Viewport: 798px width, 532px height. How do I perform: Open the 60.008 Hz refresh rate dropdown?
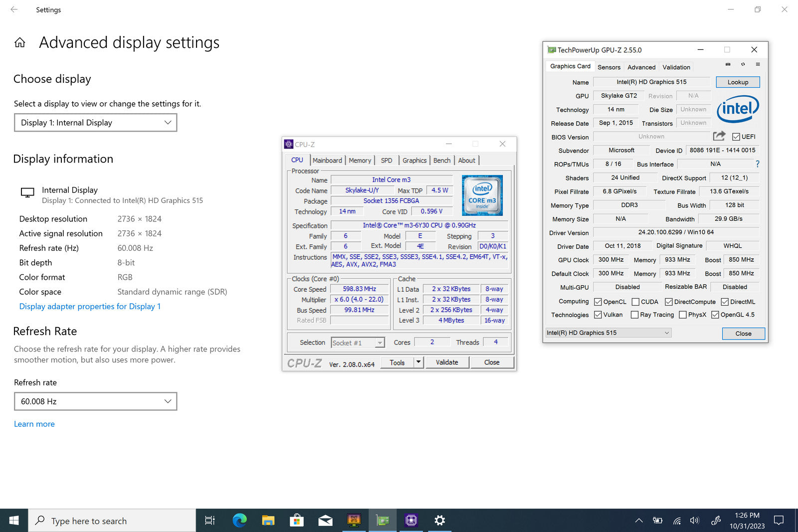[96, 401]
